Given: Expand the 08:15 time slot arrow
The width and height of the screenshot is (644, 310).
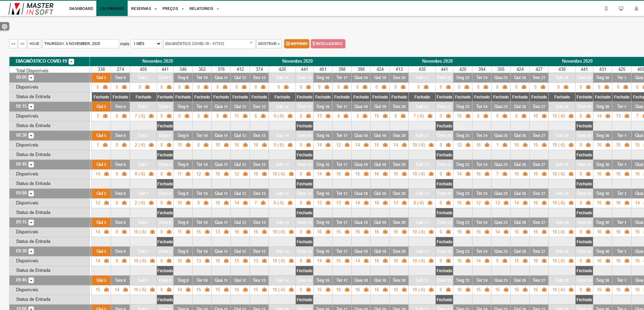Looking at the screenshot, I should tap(31, 107).
